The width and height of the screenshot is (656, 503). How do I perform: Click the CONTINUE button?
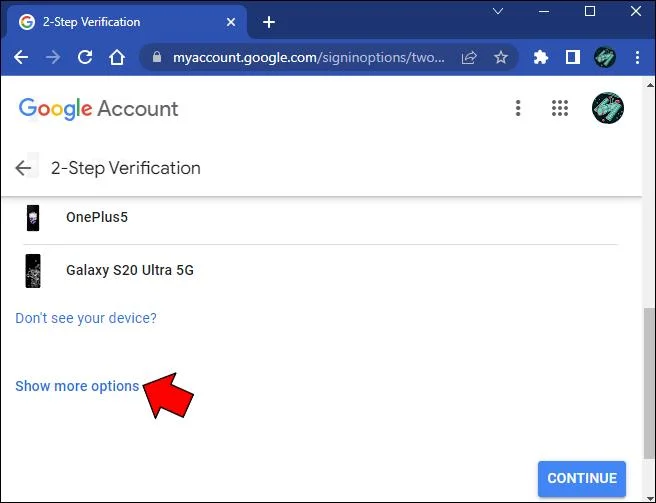pos(582,478)
